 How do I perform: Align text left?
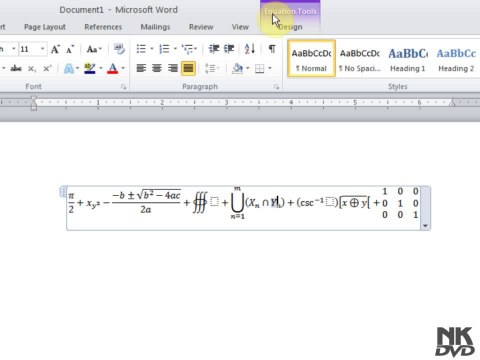point(141,69)
